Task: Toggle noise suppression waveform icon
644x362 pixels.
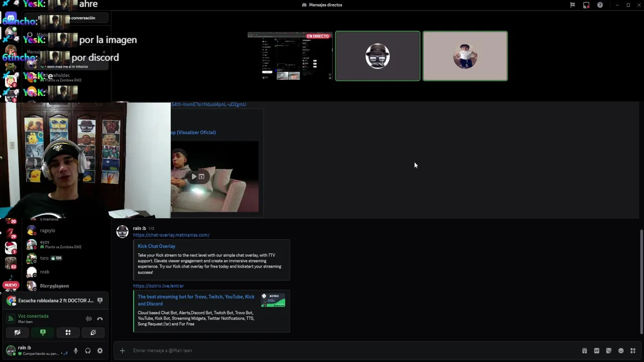Action: point(89,319)
